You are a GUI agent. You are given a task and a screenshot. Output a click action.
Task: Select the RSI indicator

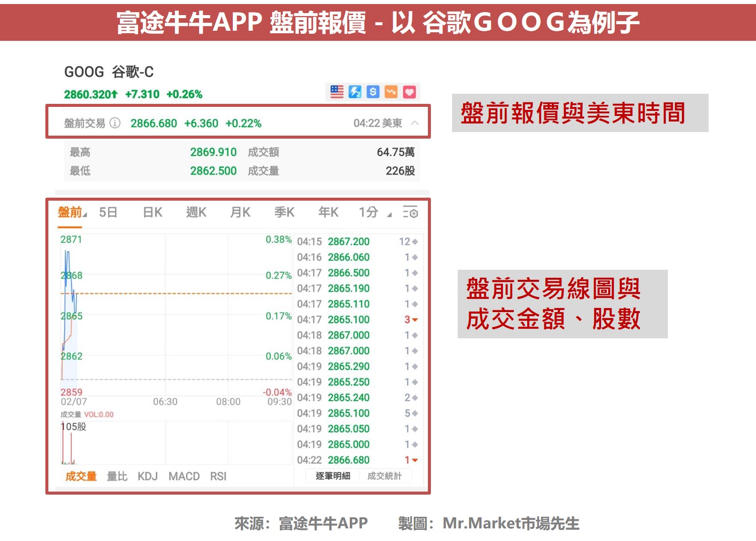(x=218, y=476)
